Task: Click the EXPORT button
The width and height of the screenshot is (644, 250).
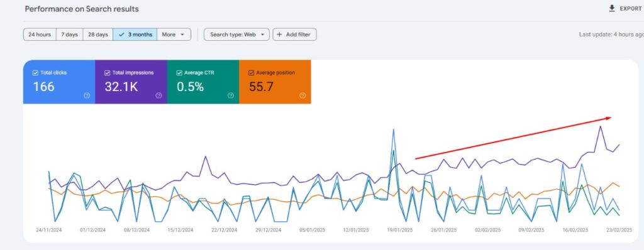Action: [x=625, y=9]
